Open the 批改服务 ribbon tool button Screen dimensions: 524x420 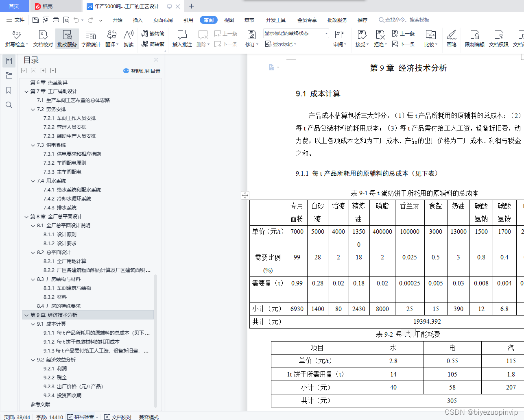[x=67, y=39]
